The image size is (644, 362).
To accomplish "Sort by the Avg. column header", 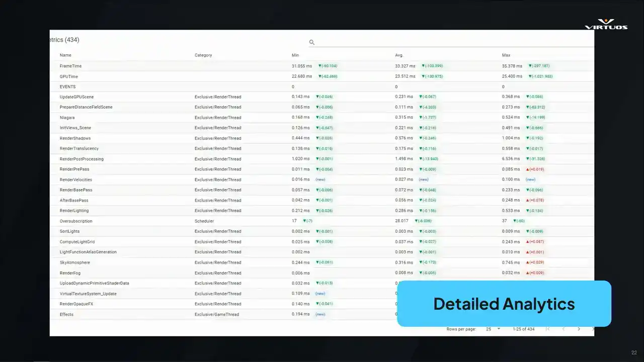I will pos(399,55).
